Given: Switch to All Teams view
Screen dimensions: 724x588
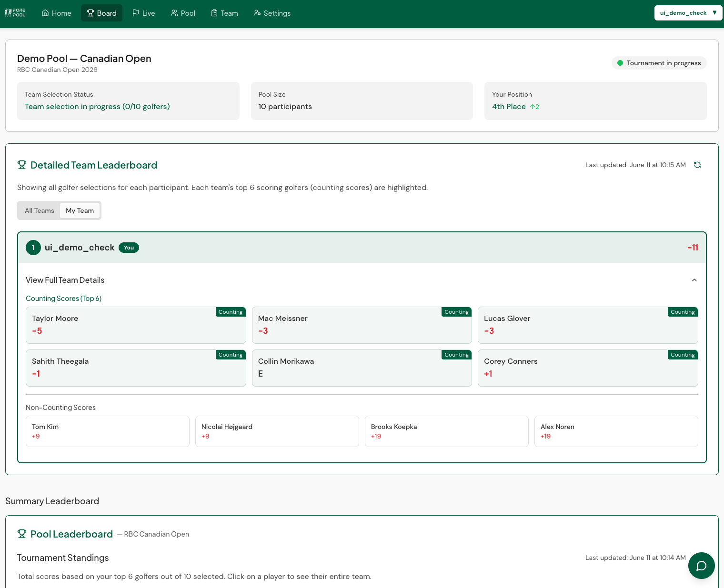Looking at the screenshot, I should pos(40,210).
